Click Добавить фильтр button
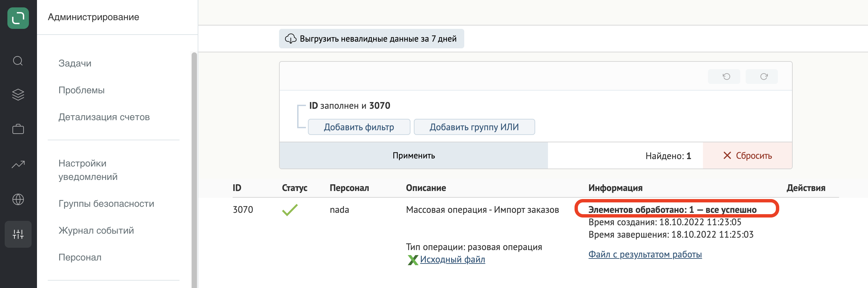This screenshot has height=288, width=868. 359,127
